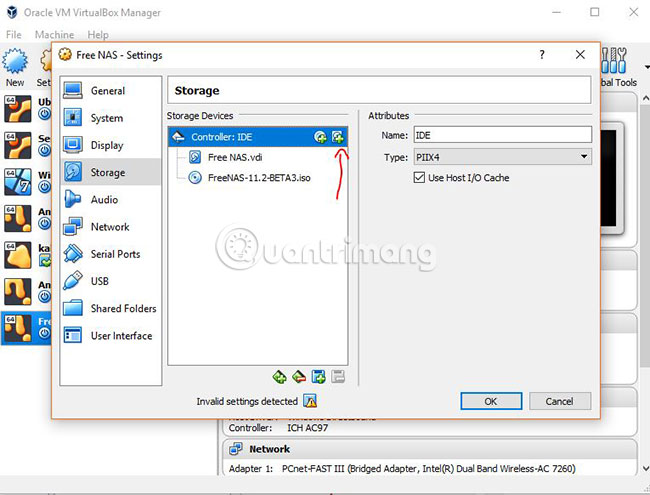Select the ka… VM icon in VirtualBox Manager

pos(18,255)
